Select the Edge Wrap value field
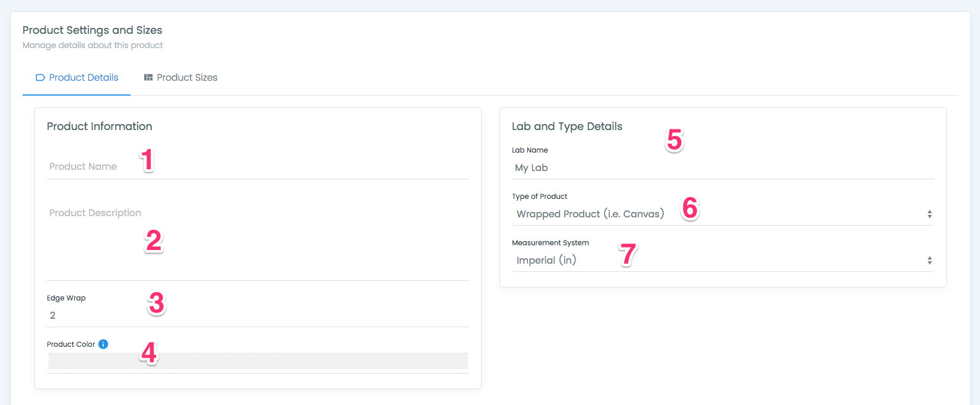 258,315
